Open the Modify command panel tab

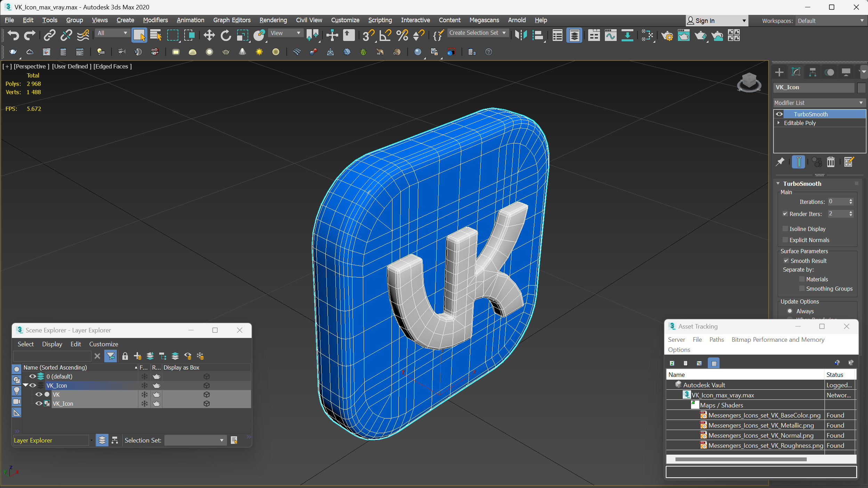tap(796, 72)
